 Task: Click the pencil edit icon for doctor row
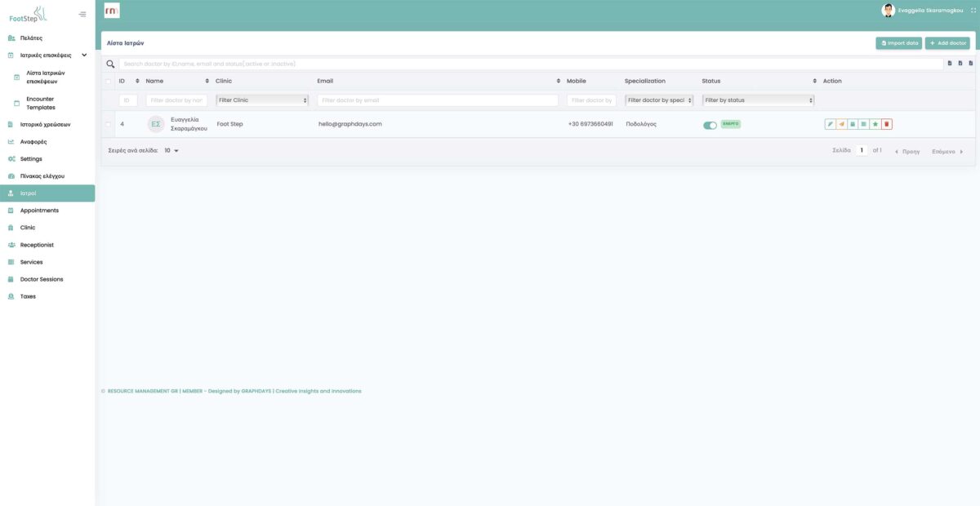[x=830, y=124]
